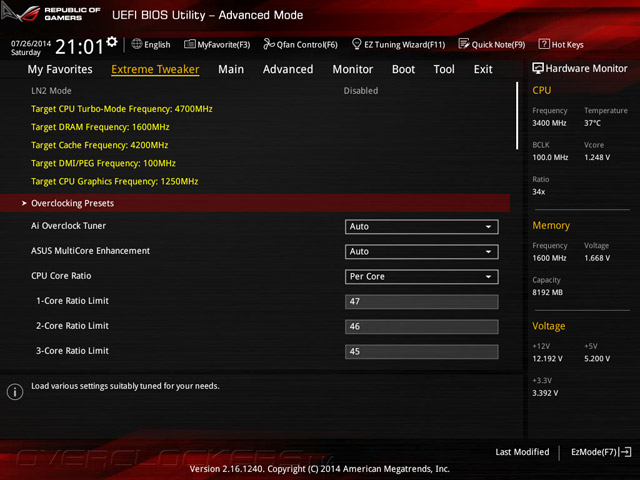The height and width of the screenshot is (480, 640).
Task: Switch to My Favorites tab
Action: pyautogui.click(x=60, y=69)
